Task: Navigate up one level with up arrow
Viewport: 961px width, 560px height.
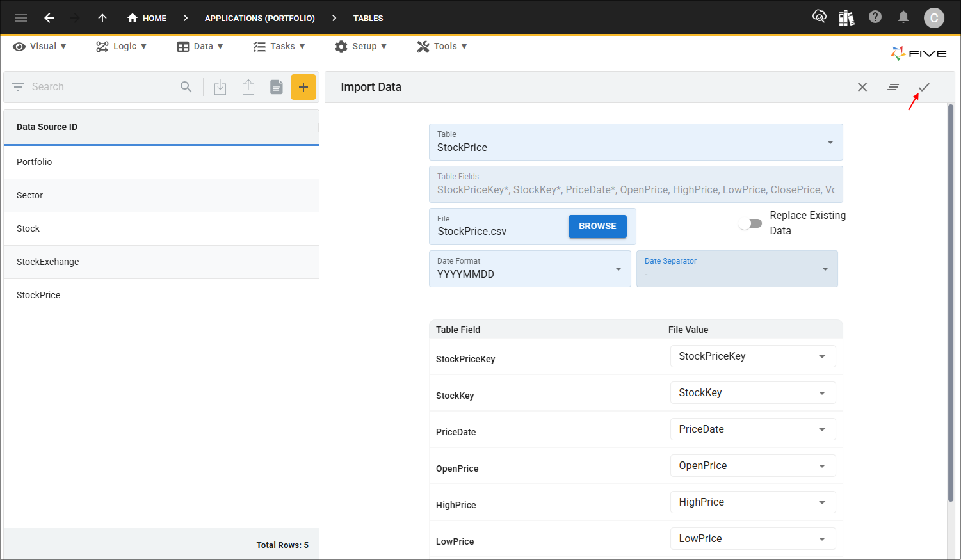Action: click(102, 18)
